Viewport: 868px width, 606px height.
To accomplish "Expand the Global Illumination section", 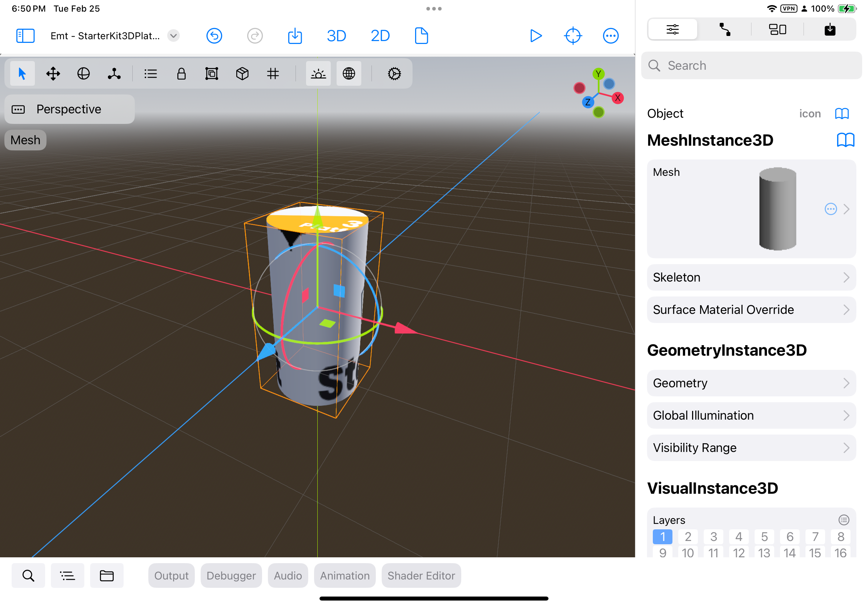I will tap(751, 416).
